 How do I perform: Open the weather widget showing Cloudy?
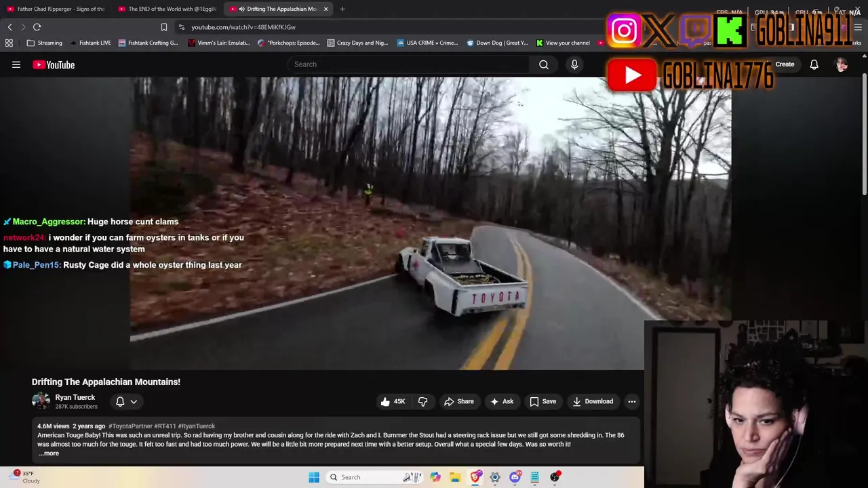26,477
